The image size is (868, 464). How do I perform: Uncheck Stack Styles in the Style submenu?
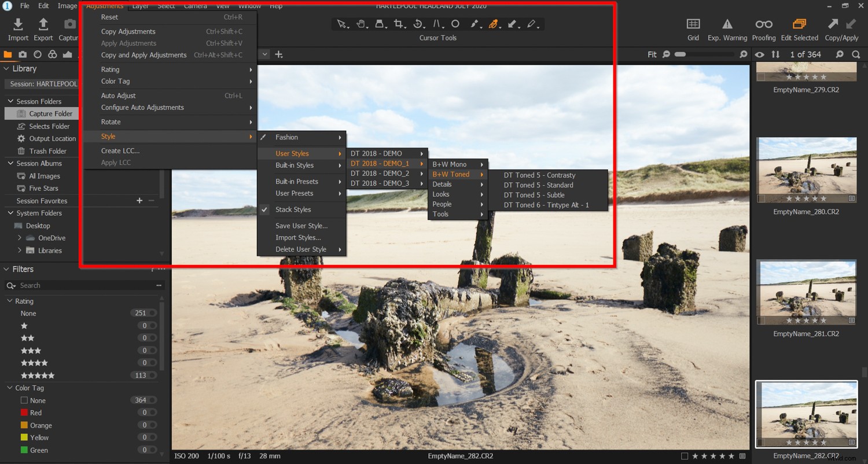coord(292,209)
